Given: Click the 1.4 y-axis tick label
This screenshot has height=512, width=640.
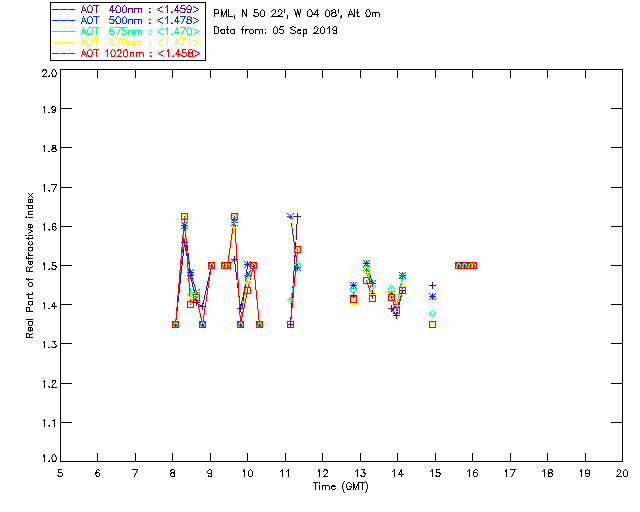Looking at the screenshot, I should click(x=49, y=305).
